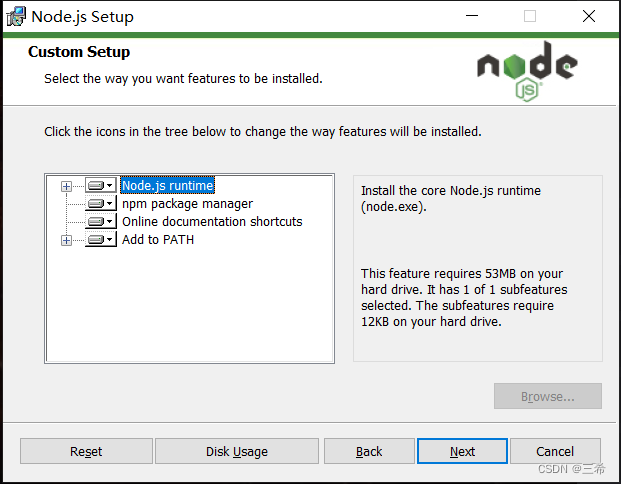Click the Reset button
The width and height of the screenshot is (621, 484).
pos(86,451)
